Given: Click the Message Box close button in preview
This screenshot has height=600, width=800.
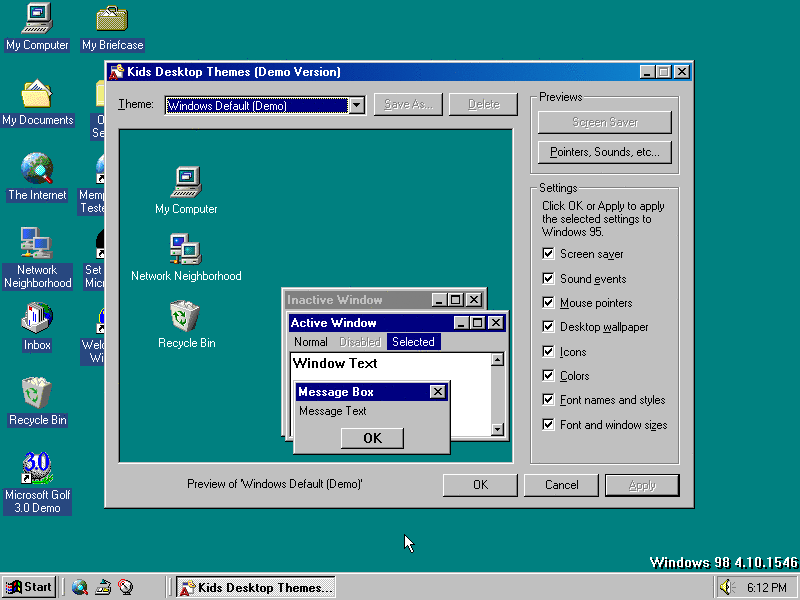Looking at the screenshot, I should (x=437, y=392).
